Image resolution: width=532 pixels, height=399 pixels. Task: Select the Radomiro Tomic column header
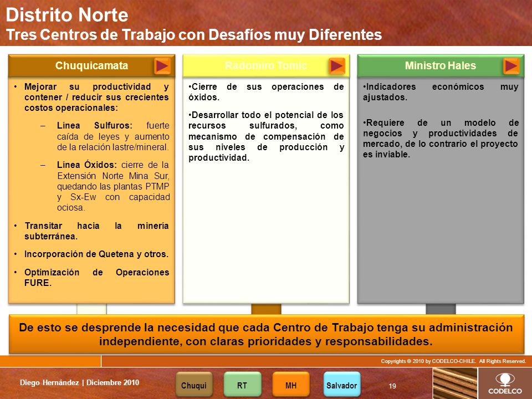(x=266, y=66)
